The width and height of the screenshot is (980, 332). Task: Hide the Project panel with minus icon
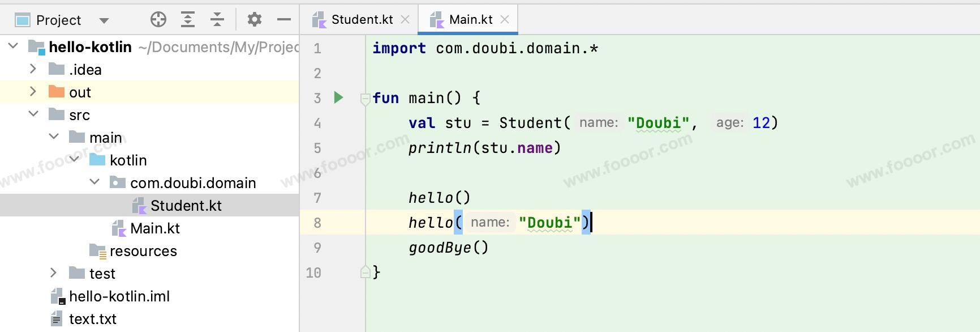coord(284,20)
